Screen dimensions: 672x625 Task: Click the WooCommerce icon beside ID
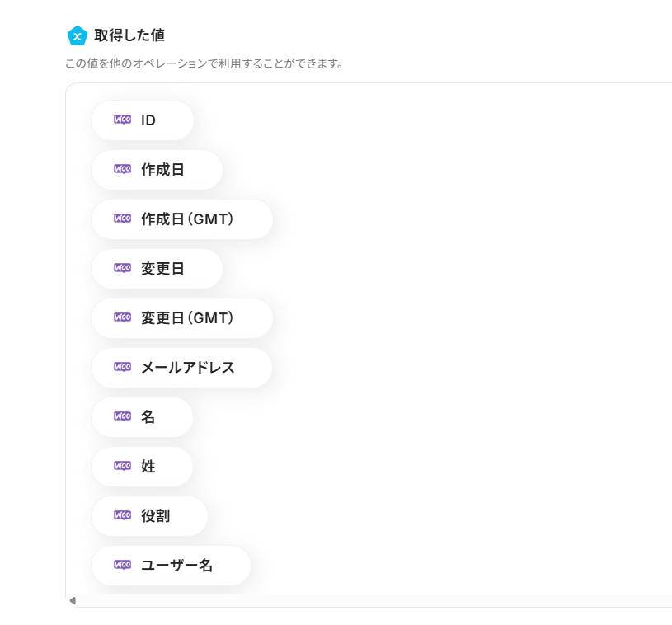(x=122, y=120)
